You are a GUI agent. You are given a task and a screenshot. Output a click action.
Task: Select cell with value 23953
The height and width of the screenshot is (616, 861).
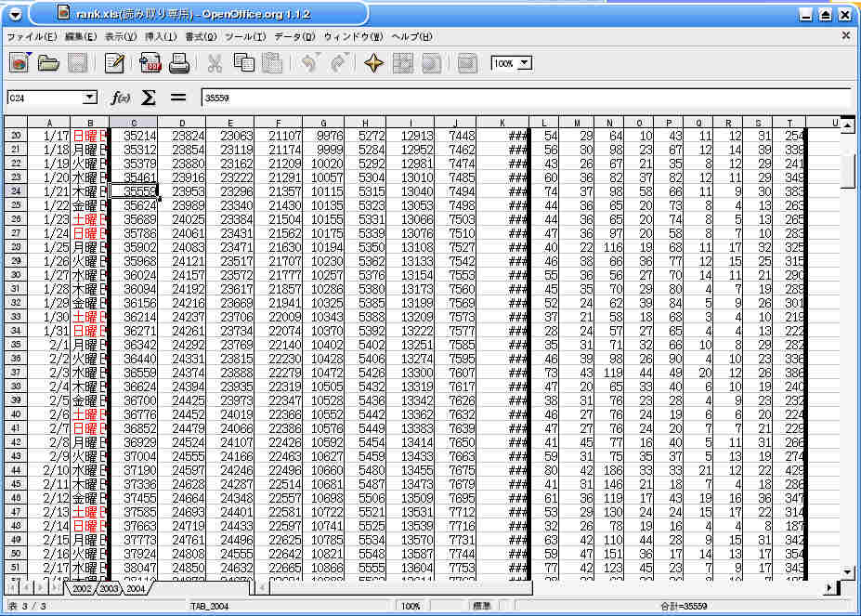(182, 191)
